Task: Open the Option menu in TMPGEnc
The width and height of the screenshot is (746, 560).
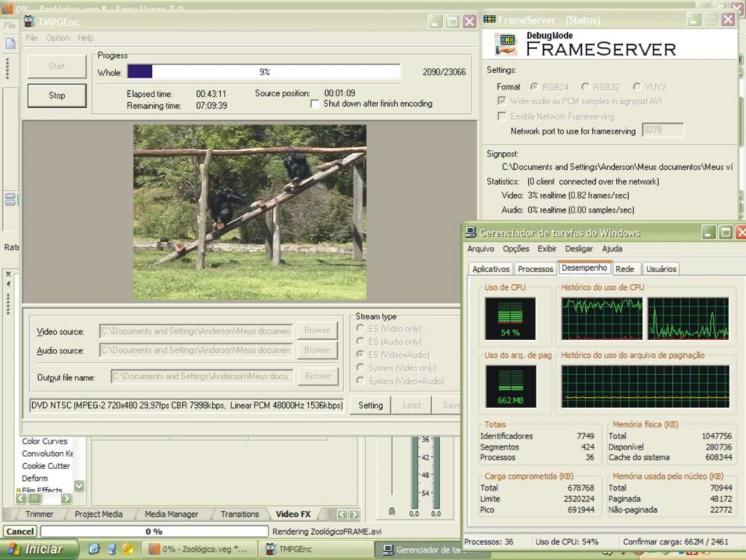Action: pyautogui.click(x=57, y=38)
